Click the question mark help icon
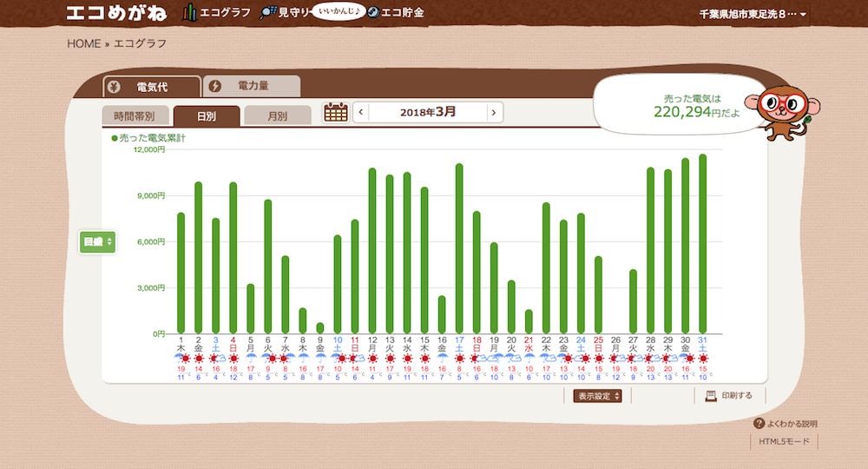 coord(759,423)
